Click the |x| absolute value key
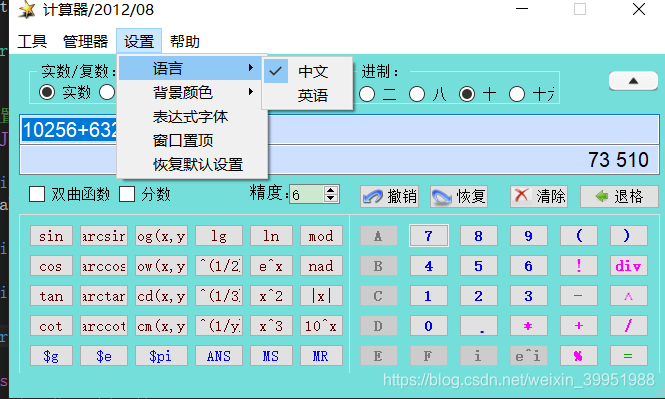Screen dimensions: 665x399 (321, 296)
